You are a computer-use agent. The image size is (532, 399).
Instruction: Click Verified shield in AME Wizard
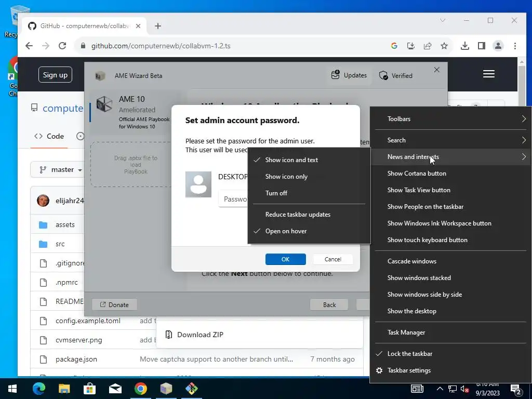click(396, 75)
